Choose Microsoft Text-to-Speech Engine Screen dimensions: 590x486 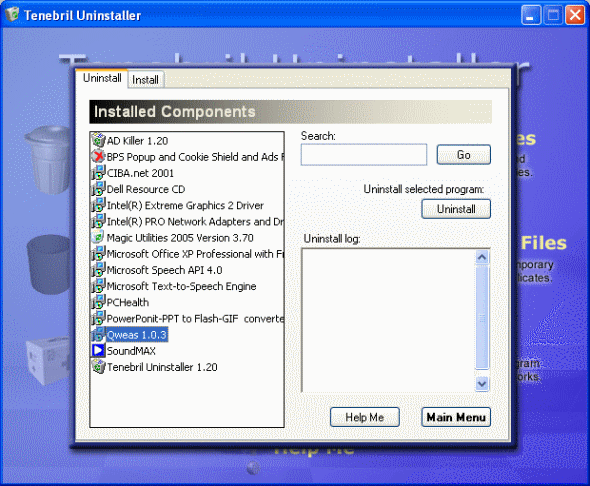181,286
